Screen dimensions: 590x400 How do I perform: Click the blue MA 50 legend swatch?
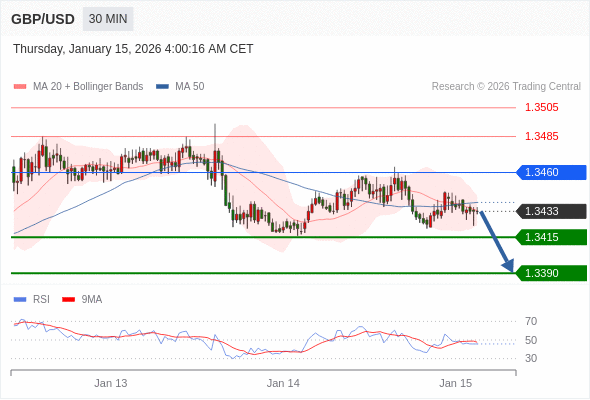pyautogui.click(x=162, y=87)
